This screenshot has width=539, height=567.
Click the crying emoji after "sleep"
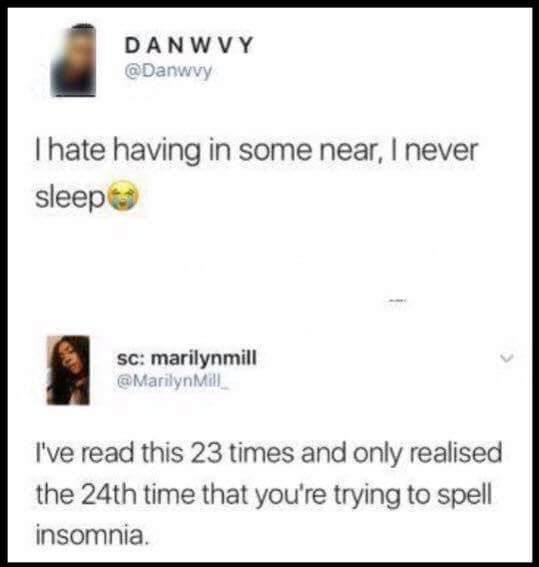pos(124,197)
